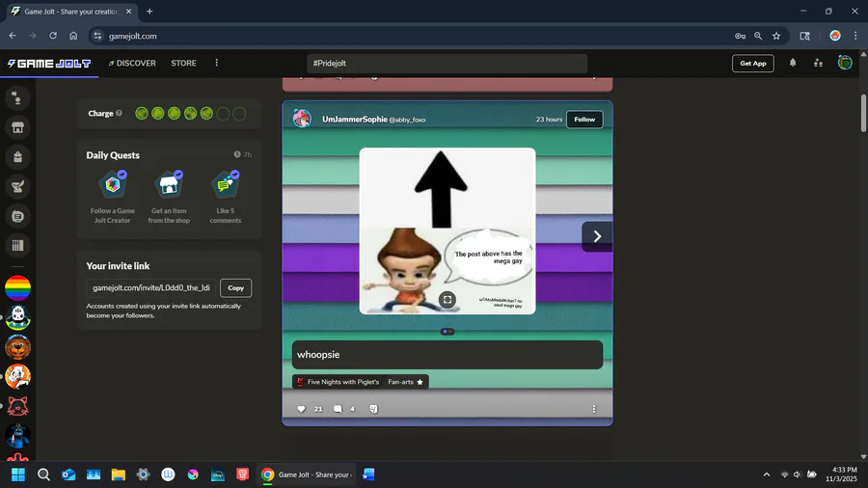Image resolution: width=868 pixels, height=488 pixels.
Task: Show hidden system tray icons
Action: (x=766, y=474)
